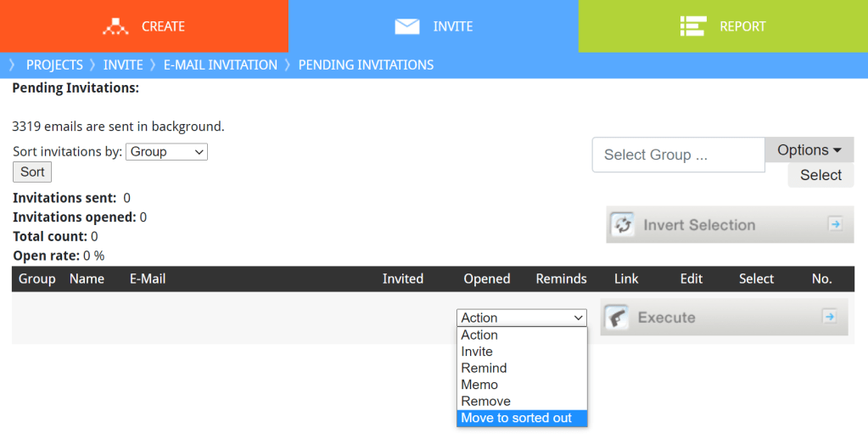Click the Execute gun icon
The height and width of the screenshot is (434, 868).
click(x=617, y=318)
